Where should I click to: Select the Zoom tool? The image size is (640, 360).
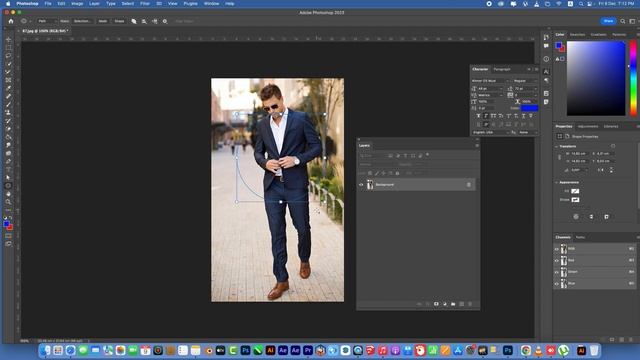tap(9, 202)
